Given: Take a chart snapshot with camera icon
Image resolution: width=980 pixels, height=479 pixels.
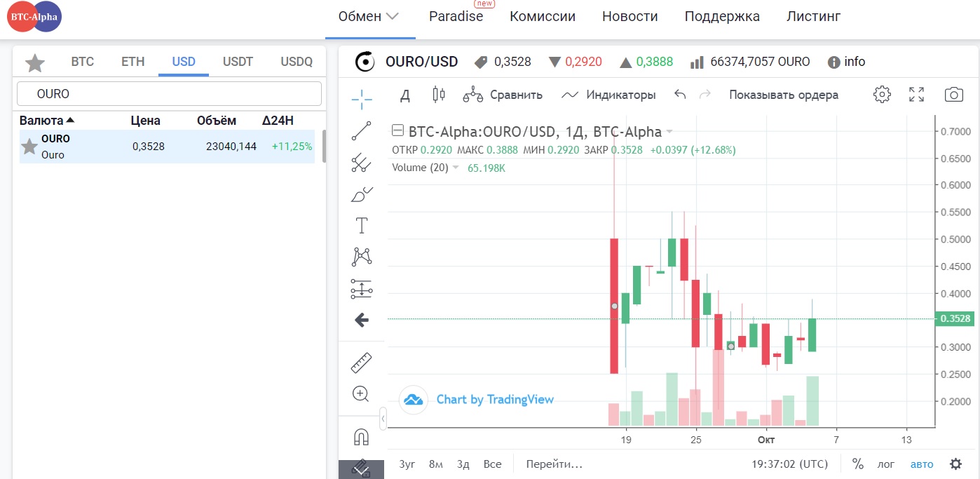Looking at the screenshot, I should coord(953,95).
